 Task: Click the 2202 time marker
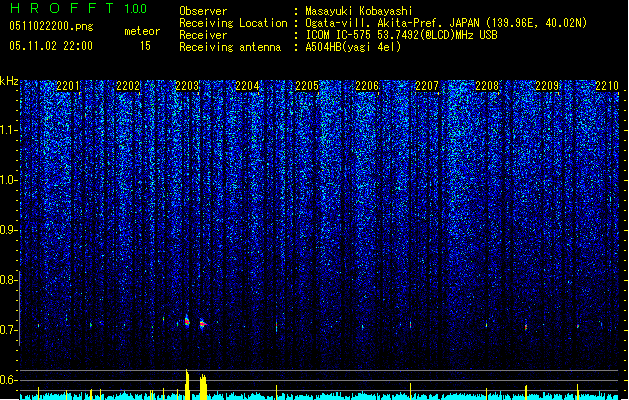[128, 86]
